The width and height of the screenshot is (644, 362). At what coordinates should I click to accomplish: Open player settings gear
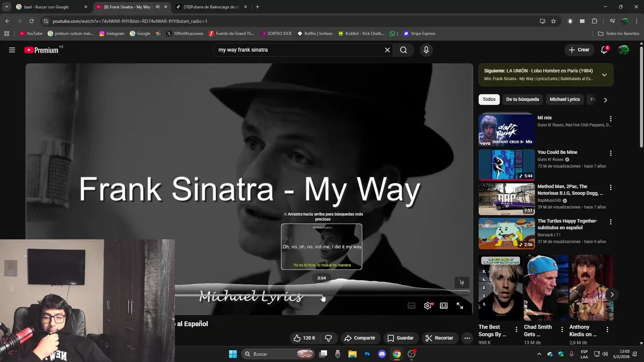click(x=428, y=306)
